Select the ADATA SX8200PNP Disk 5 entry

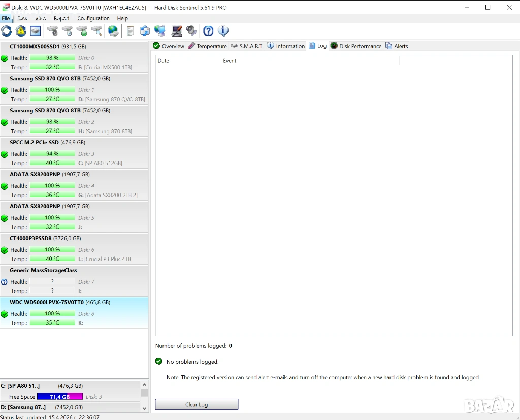tap(74, 217)
